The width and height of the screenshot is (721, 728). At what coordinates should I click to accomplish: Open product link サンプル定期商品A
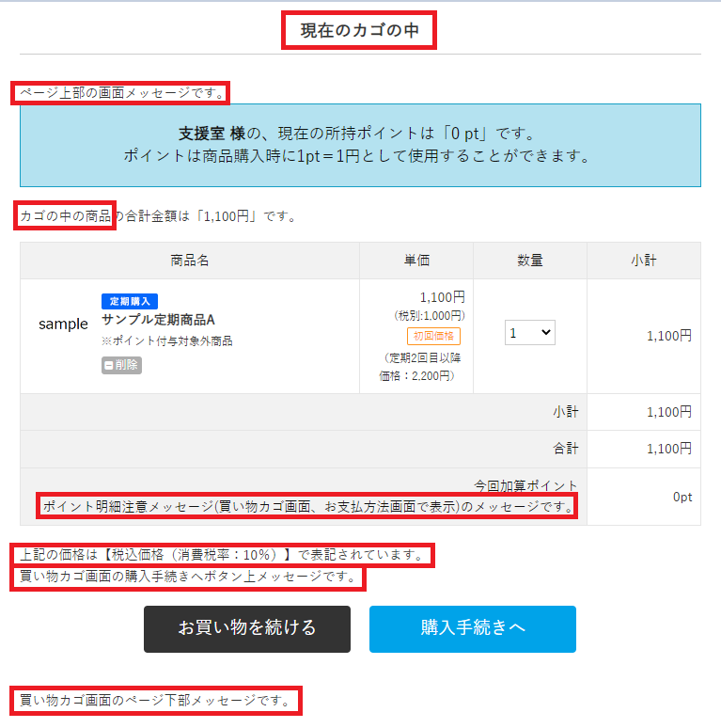point(158,320)
